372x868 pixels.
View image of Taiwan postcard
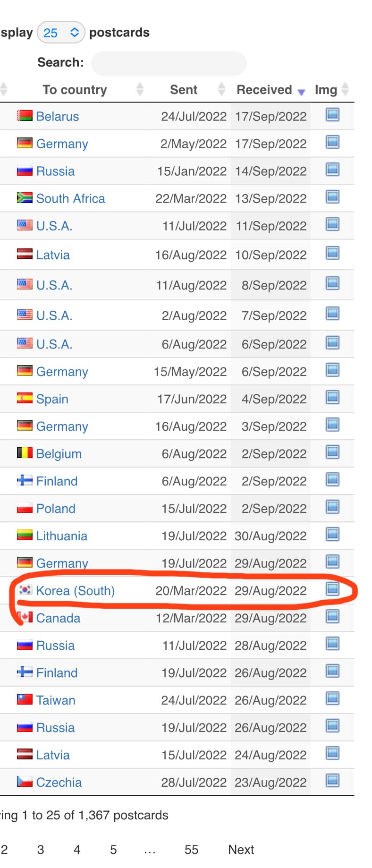(x=332, y=698)
